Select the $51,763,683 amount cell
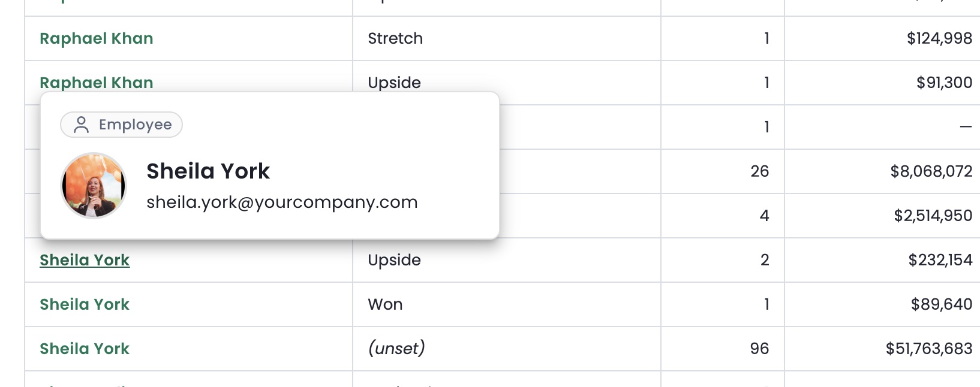 [882, 349]
